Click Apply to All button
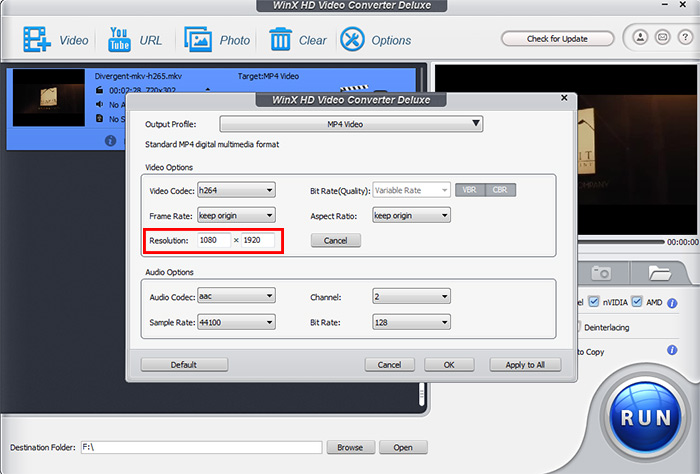The height and width of the screenshot is (474, 700). [525, 365]
